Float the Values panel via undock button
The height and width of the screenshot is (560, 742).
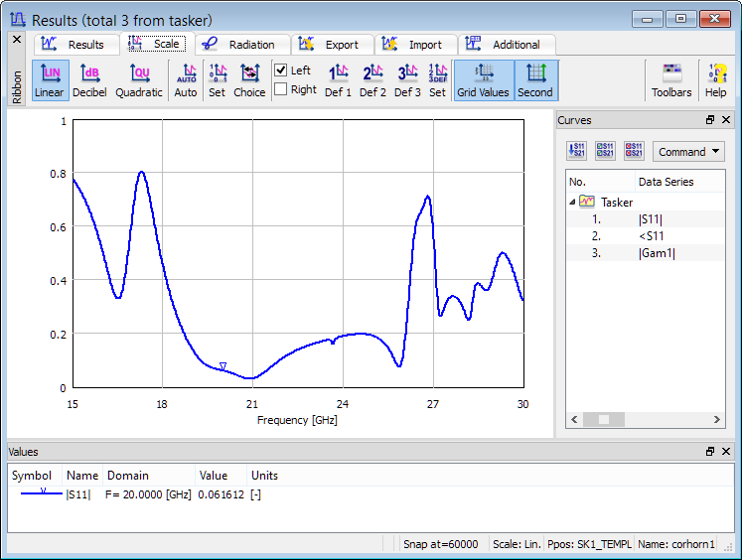(x=710, y=452)
